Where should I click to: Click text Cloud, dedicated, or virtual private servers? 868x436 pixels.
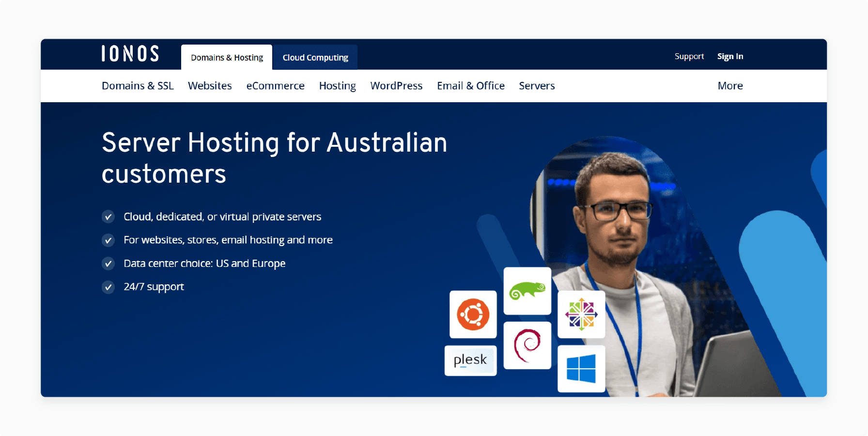click(x=222, y=217)
